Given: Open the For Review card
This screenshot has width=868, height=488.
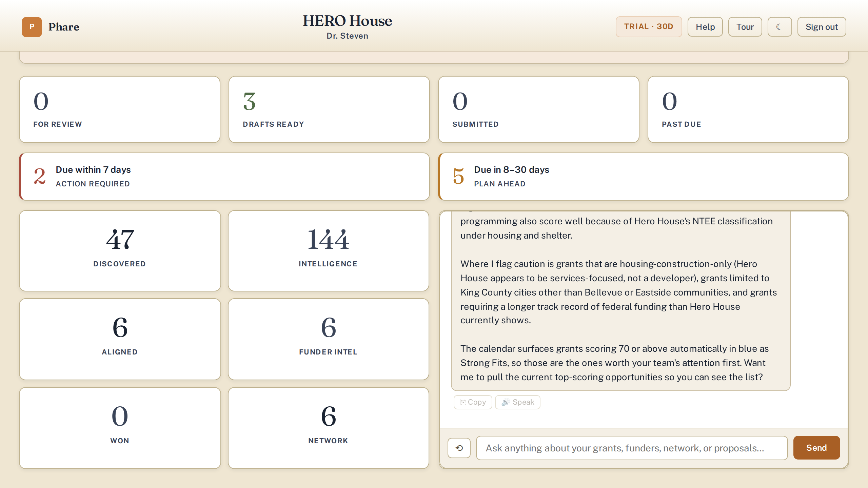Looking at the screenshot, I should (120, 109).
